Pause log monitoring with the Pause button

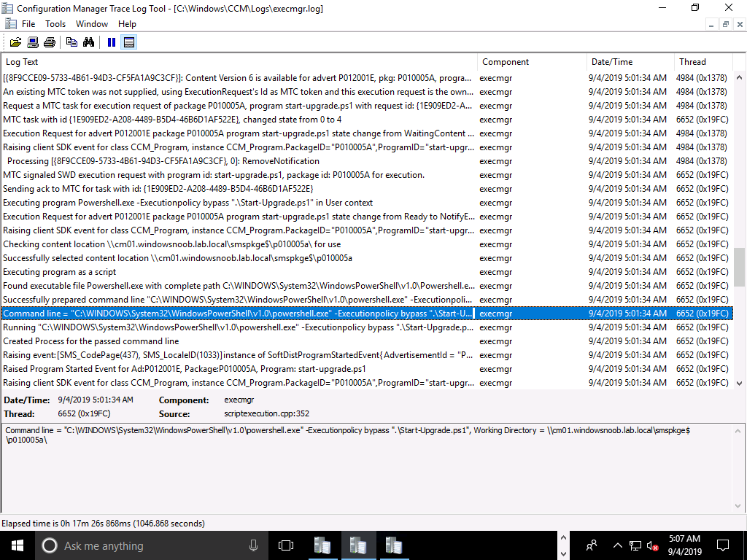[x=112, y=42]
